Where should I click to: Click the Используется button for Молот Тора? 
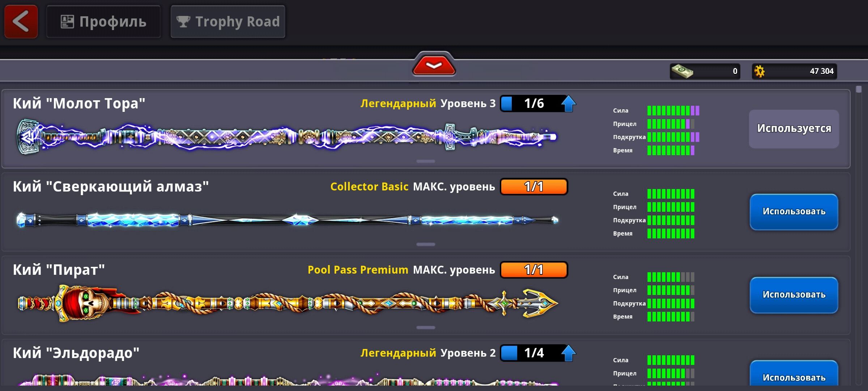[794, 129]
